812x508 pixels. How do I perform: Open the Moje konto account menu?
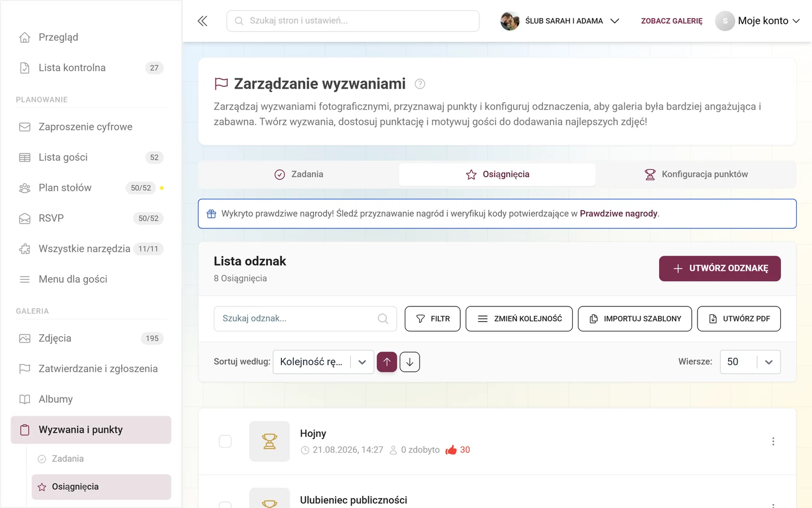[x=757, y=21]
